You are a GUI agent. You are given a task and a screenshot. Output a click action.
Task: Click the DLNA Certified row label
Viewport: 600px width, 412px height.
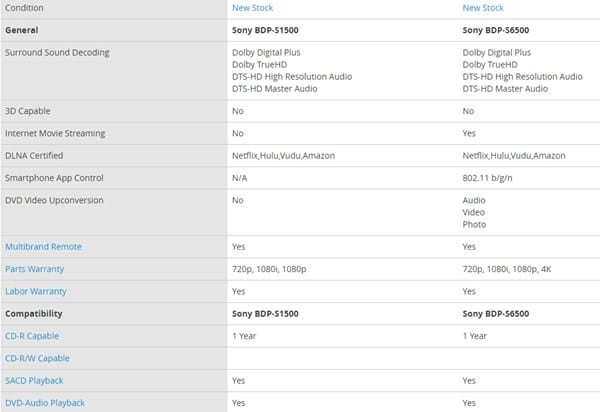point(35,156)
